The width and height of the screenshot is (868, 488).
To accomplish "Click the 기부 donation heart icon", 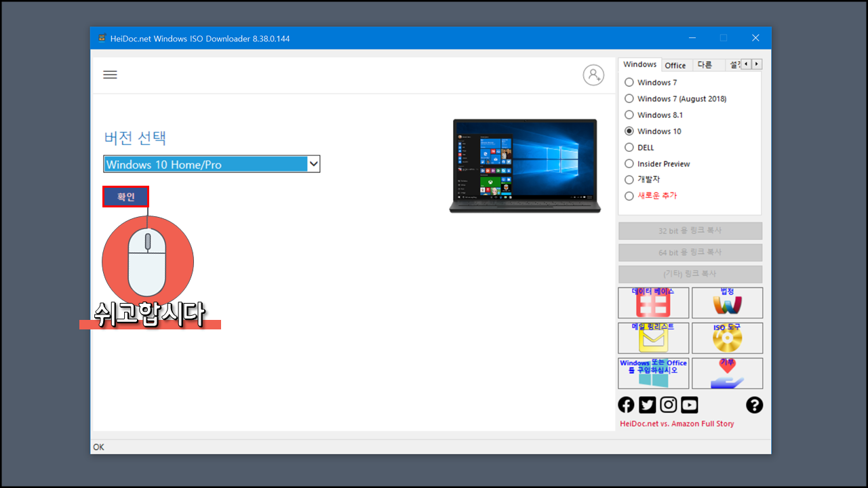I will (x=727, y=373).
